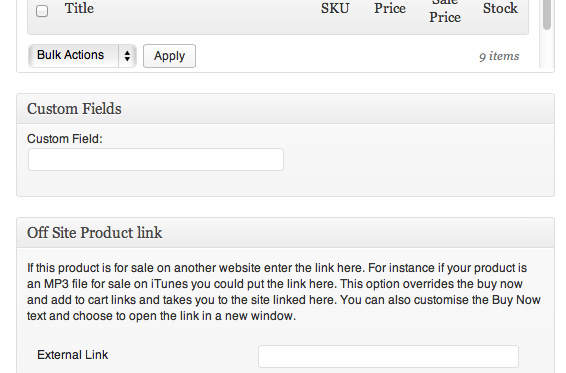The image size is (566, 373).
Task: Click the scrollbar track below the thumb
Action: click(x=547, y=49)
